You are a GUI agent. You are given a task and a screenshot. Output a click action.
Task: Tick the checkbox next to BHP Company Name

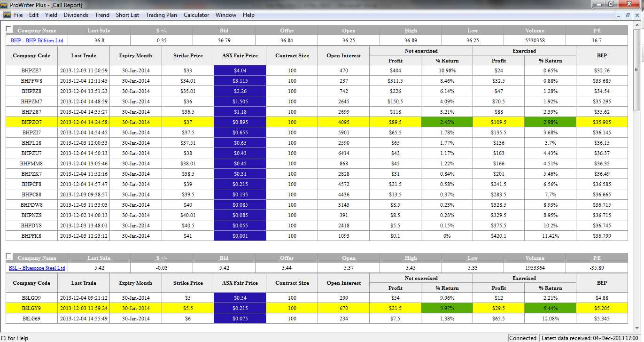(9, 29)
